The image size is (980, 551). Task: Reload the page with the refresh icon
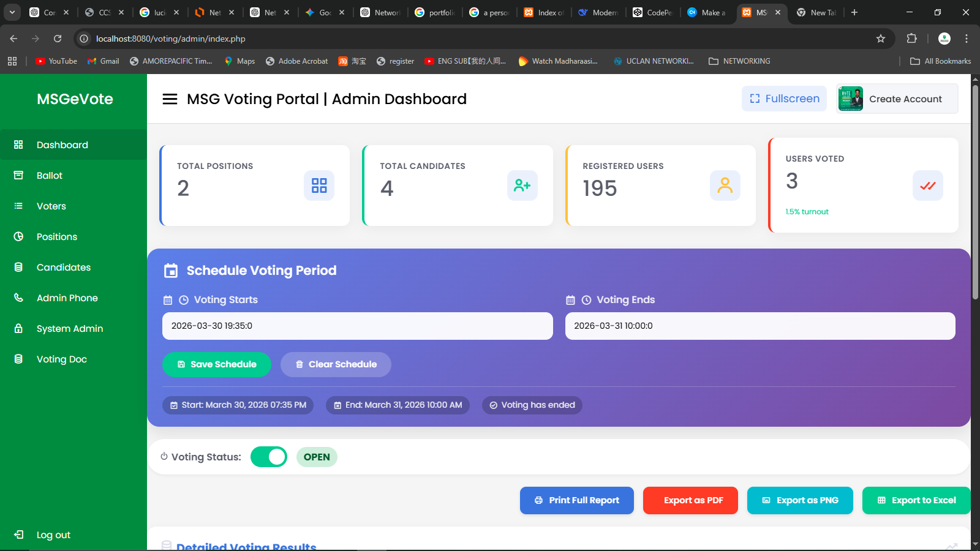[58, 39]
